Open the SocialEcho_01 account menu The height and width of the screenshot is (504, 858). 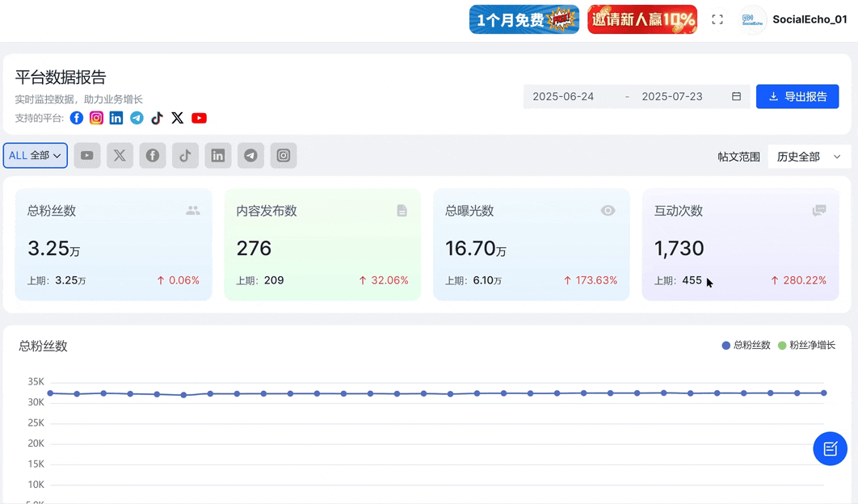point(795,19)
